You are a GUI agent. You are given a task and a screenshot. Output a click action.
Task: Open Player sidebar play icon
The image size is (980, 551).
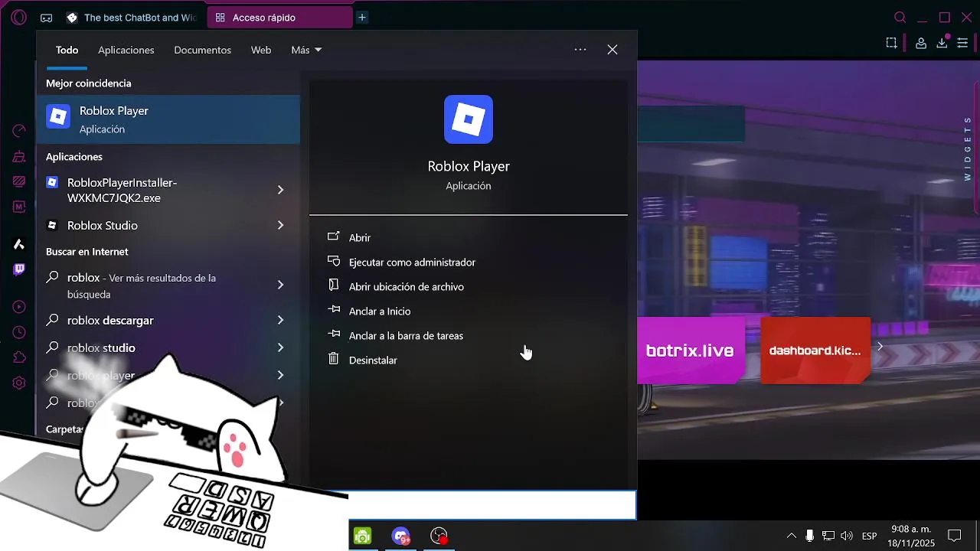tap(19, 307)
